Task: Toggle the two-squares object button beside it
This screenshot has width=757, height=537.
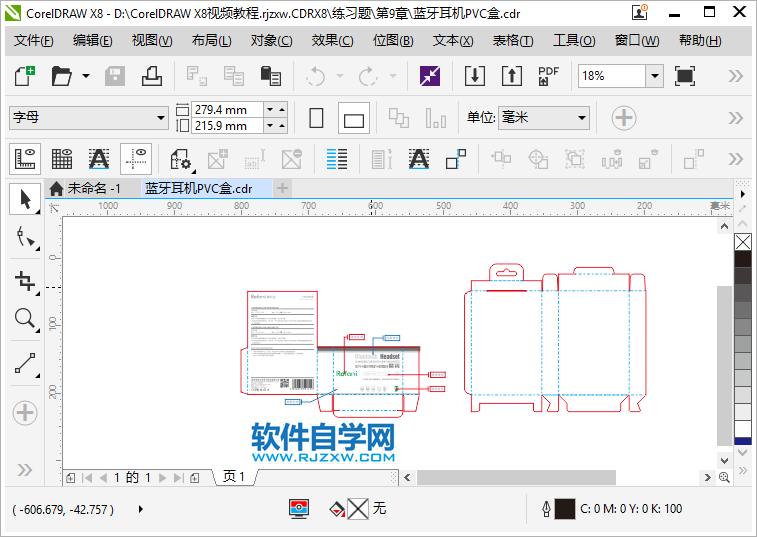Action: tap(456, 159)
